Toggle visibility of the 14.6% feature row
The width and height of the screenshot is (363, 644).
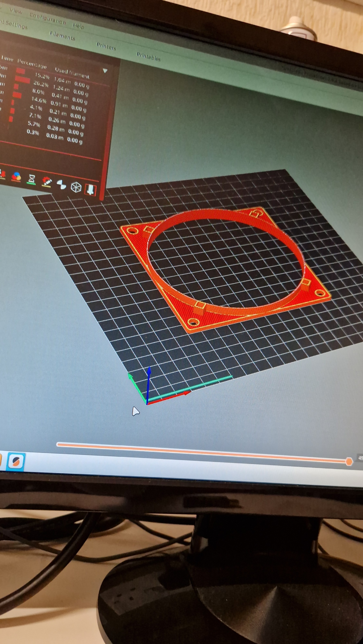click(x=39, y=100)
